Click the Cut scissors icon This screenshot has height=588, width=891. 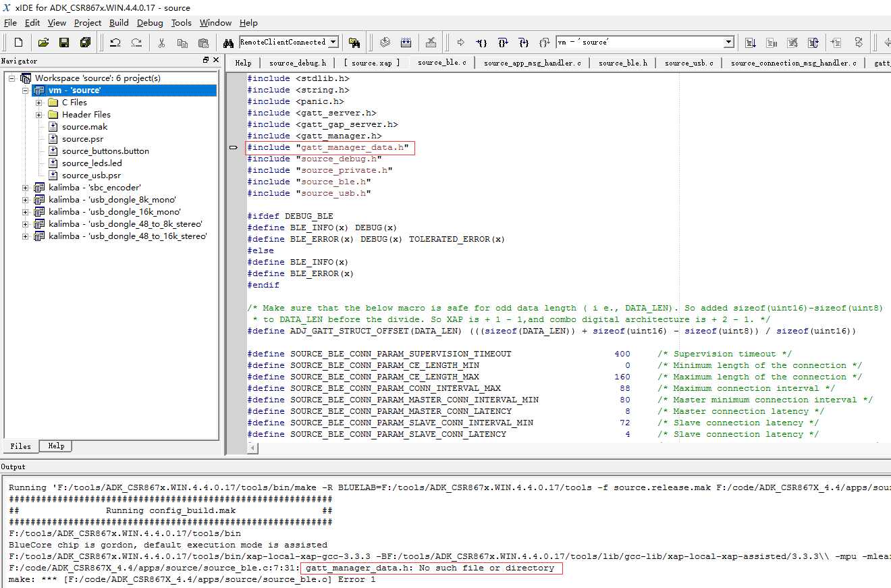[x=161, y=43]
